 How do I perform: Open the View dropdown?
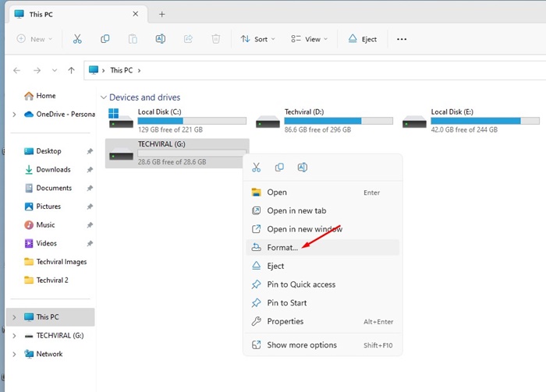point(309,39)
